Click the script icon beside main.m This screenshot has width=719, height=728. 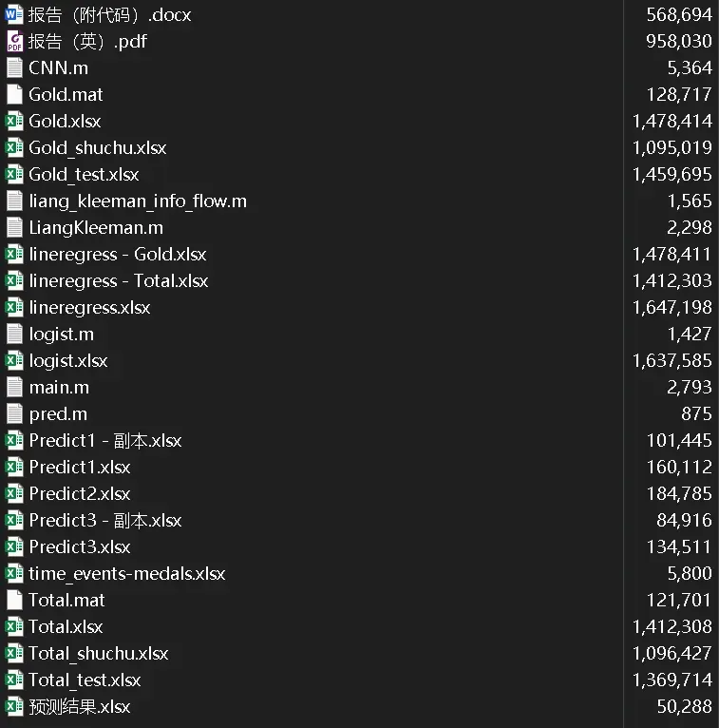click(14, 387)
